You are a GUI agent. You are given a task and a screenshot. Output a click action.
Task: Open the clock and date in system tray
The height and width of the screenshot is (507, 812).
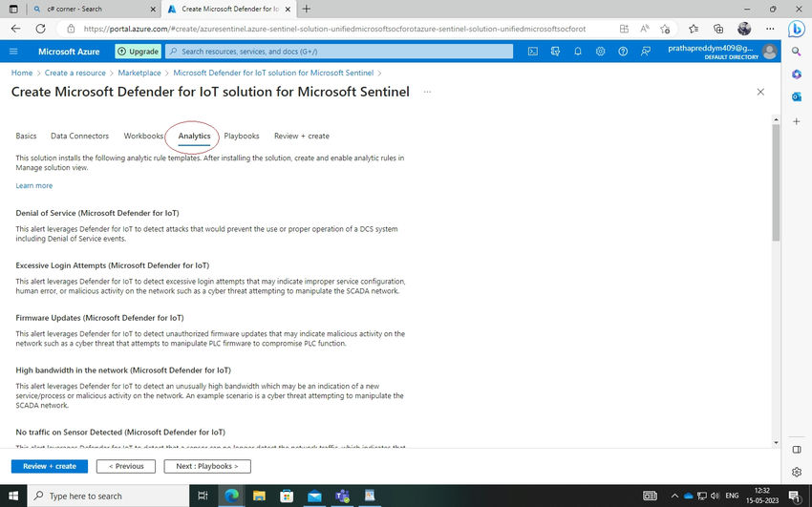coord(761,496)
